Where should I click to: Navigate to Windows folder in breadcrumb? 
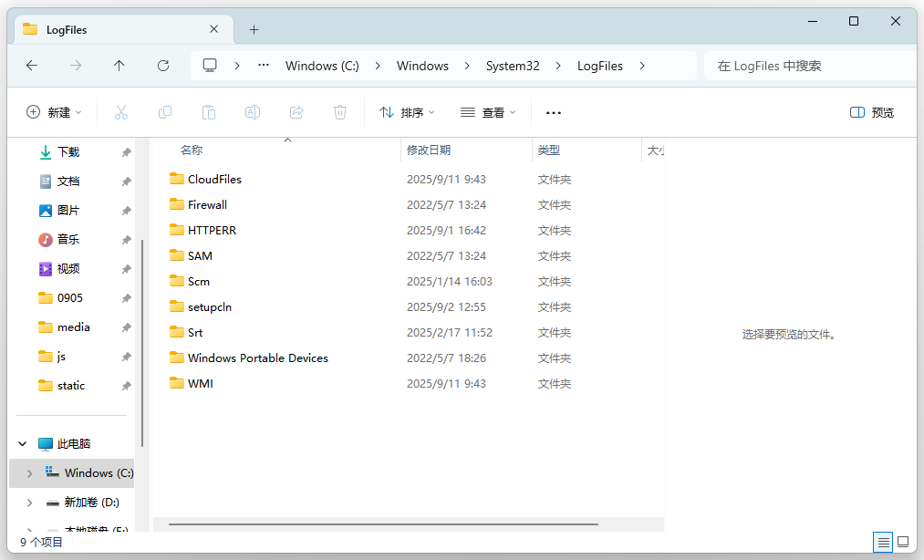(x=422, y=66)
